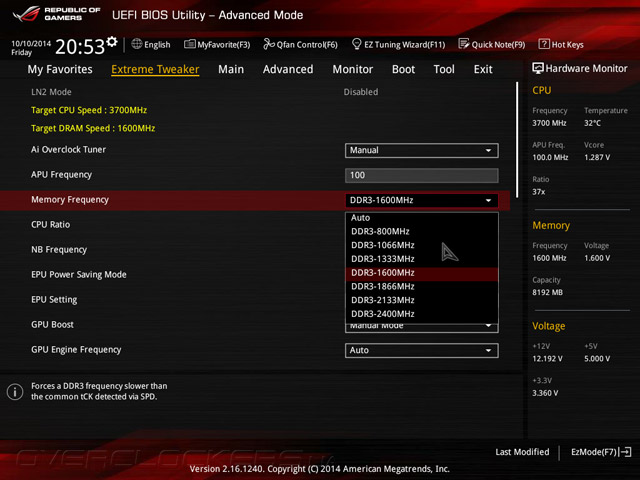The height and width of the screenshot is (480, 640).
Task: Select the EPU Setting row
Action: tap(54, 300)
